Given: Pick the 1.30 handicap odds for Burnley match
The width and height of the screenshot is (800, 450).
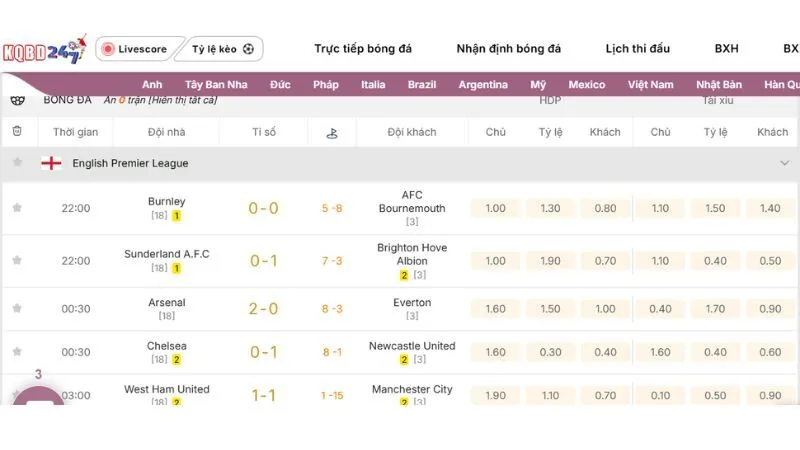Looking at the screenshot, I should point(550,208).
